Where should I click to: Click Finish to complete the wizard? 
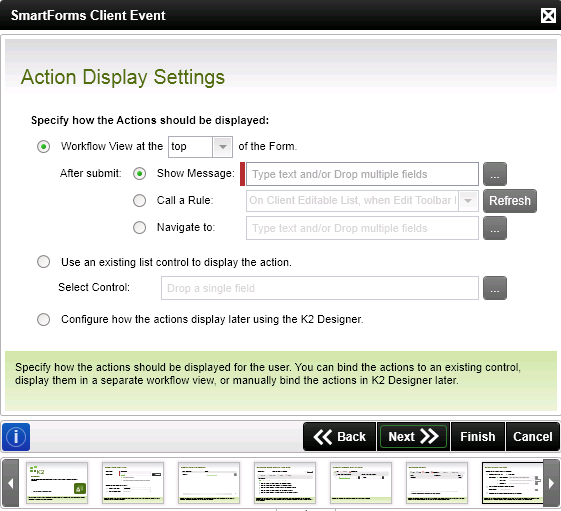pyautogui.click(x=478, y=437)
